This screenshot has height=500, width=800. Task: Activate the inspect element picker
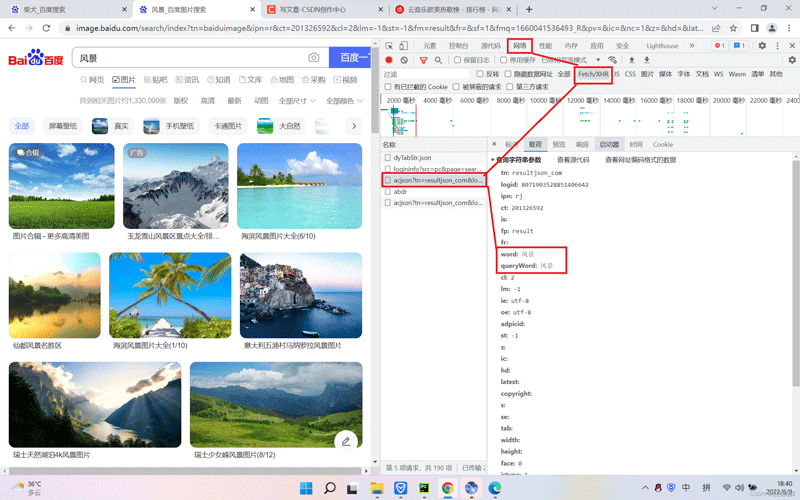(389, 46)
